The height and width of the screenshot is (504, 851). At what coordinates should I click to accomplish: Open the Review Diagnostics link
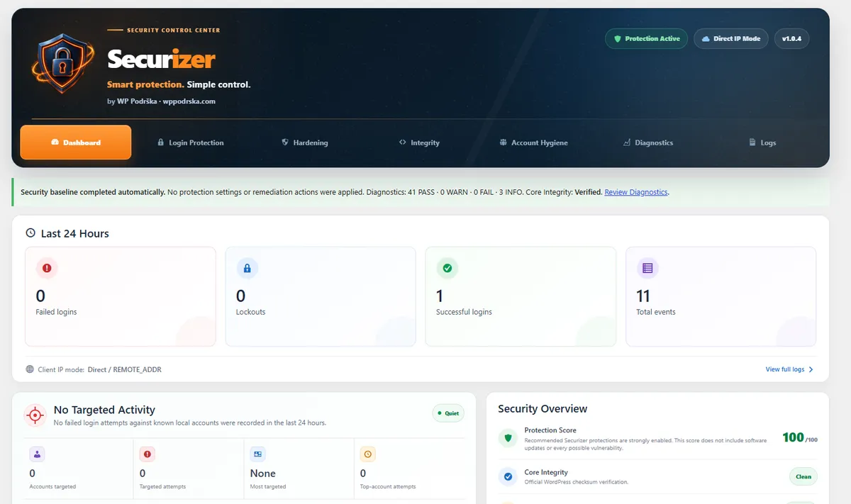(635, 192)
